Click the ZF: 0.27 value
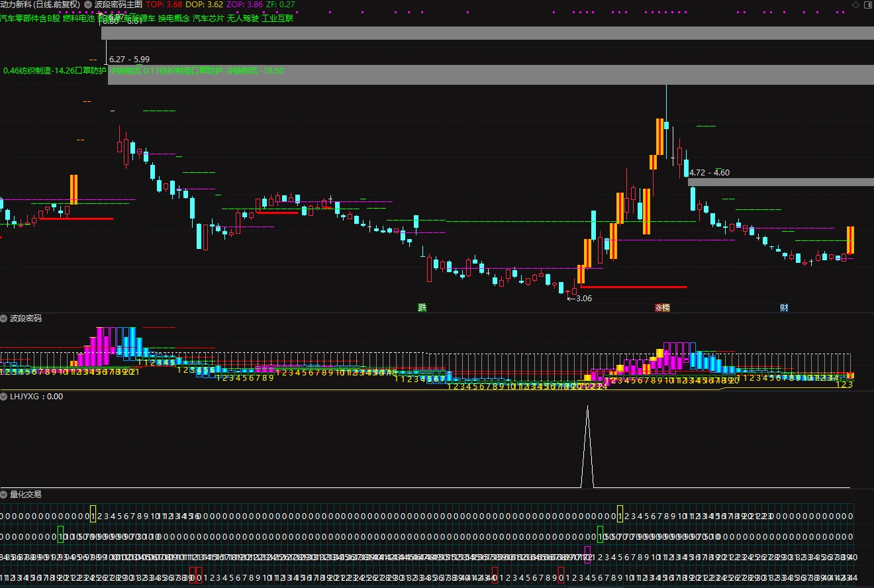This screenshot has height=588, width=874. click(x=281, y=4)
